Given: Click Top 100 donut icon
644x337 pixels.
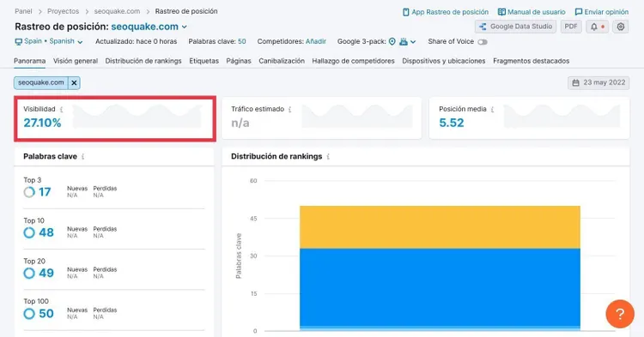Looking at the screenshot, I should point(29,314).
